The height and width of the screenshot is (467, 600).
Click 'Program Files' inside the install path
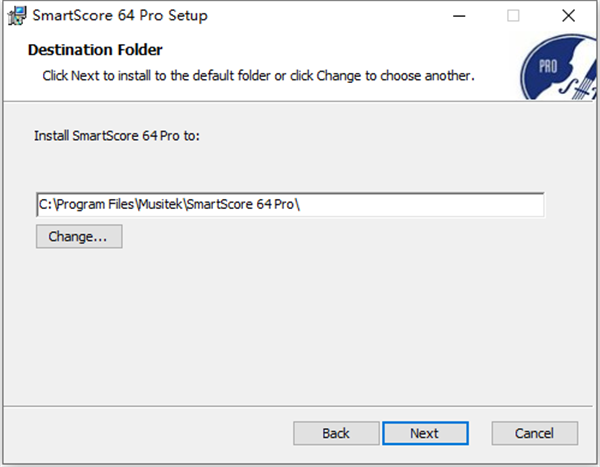point(89,205)
